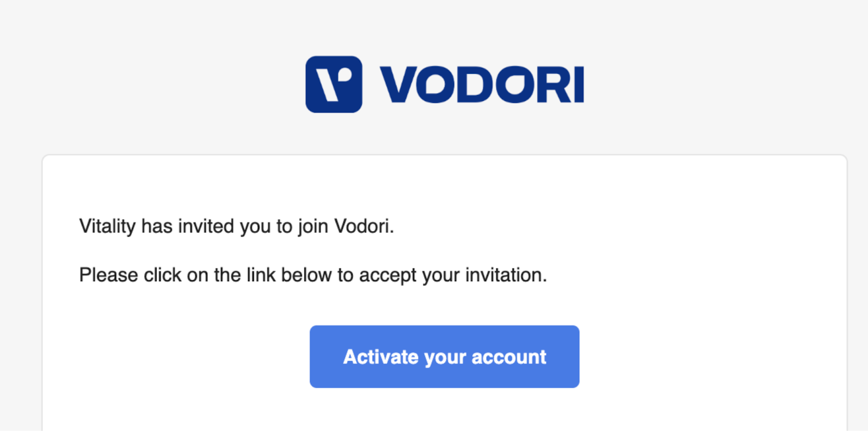This screenshot has width=868, height=431.
Task: Click the "Please click on the link" line
Action: click(x=313, y=275)
